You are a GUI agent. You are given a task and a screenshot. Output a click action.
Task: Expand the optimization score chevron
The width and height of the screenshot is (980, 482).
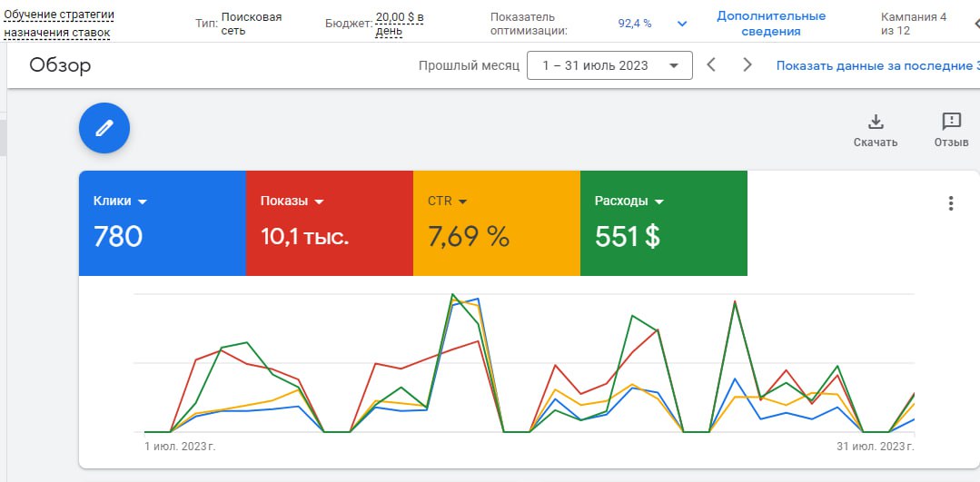682,24
